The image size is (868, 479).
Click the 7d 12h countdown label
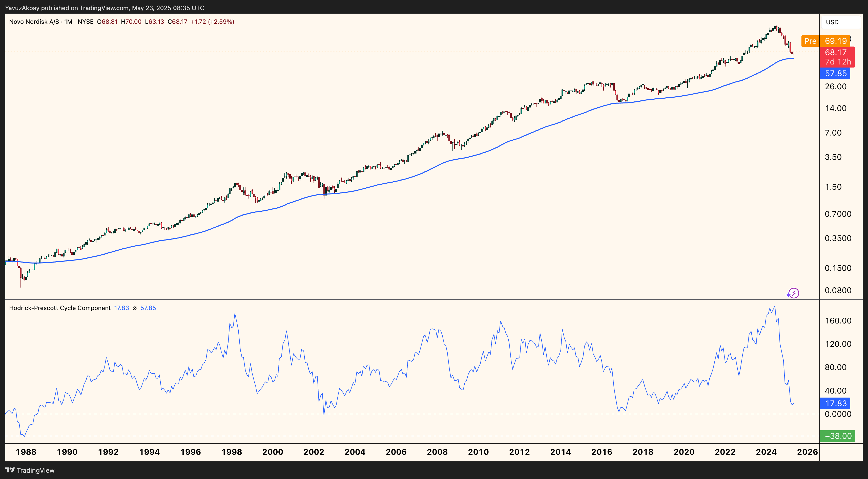[835, 62]
